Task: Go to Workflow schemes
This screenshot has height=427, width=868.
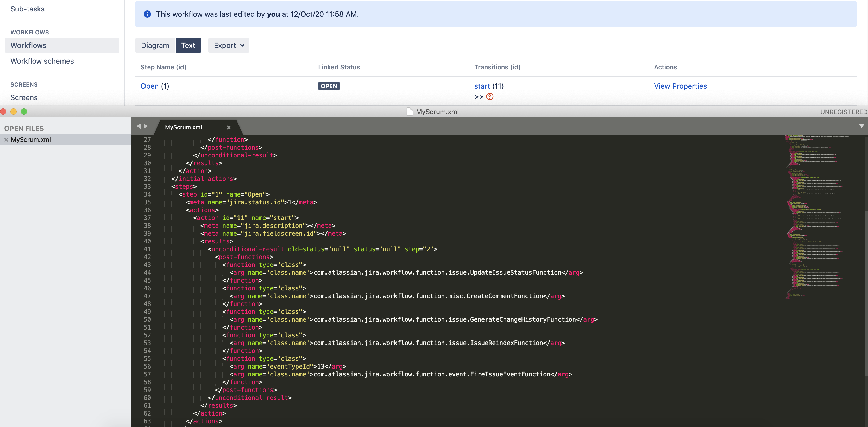Action: 42,61
